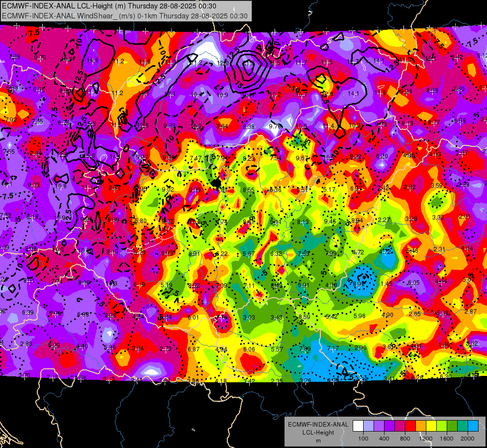487x448 pixels.
Task: Click the LCL-Height title line at top
Action: pos(109,6)
